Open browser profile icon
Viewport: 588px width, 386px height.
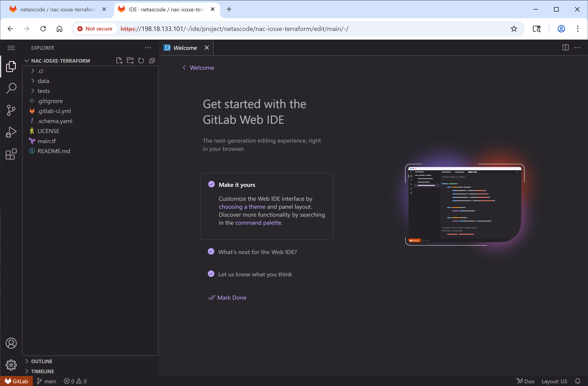coord(561,29)
